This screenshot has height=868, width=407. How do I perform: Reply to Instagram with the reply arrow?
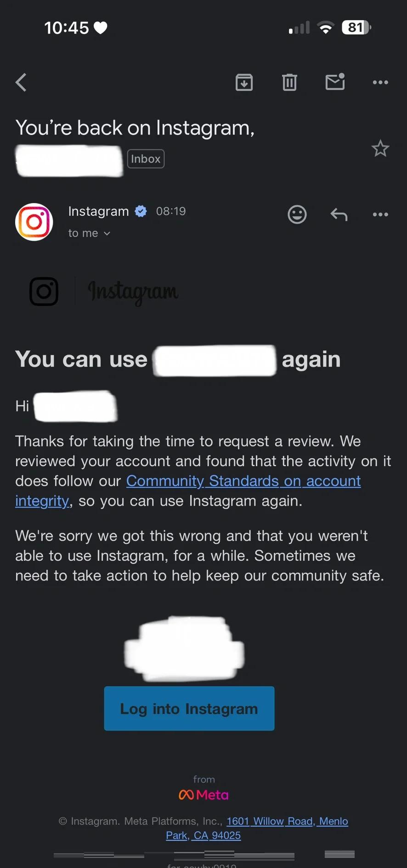tap(339, 214)
